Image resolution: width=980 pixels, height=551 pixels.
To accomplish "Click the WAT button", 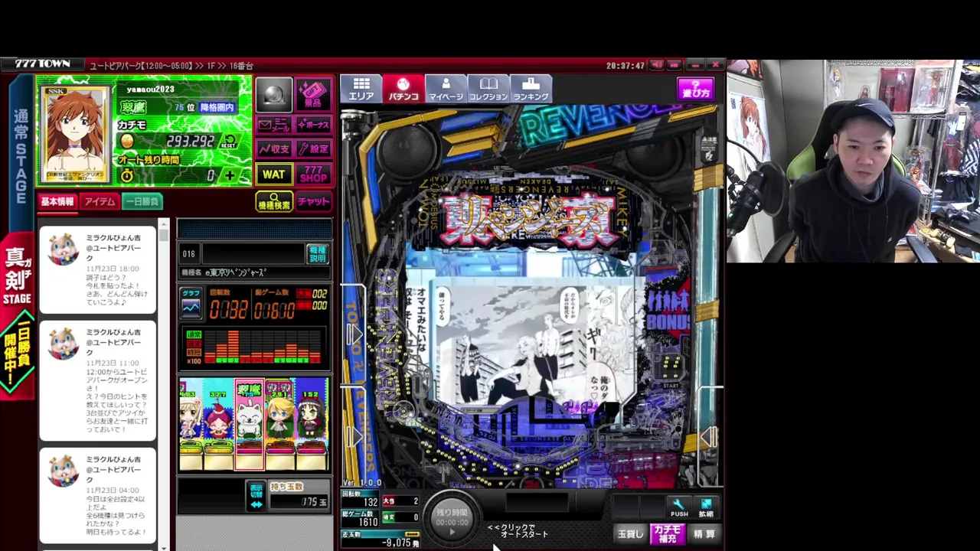I will 274,174.
